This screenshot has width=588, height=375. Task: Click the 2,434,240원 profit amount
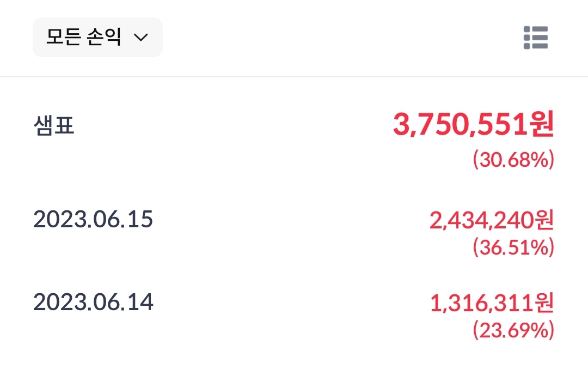tap(492, 220)
